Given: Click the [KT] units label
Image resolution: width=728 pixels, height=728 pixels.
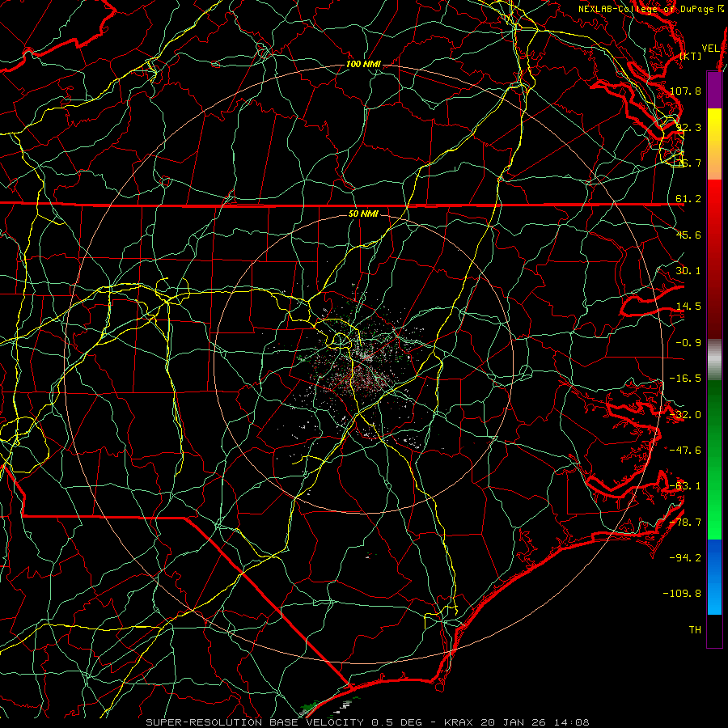Looking at the screenshot, I should coord(691,56).
